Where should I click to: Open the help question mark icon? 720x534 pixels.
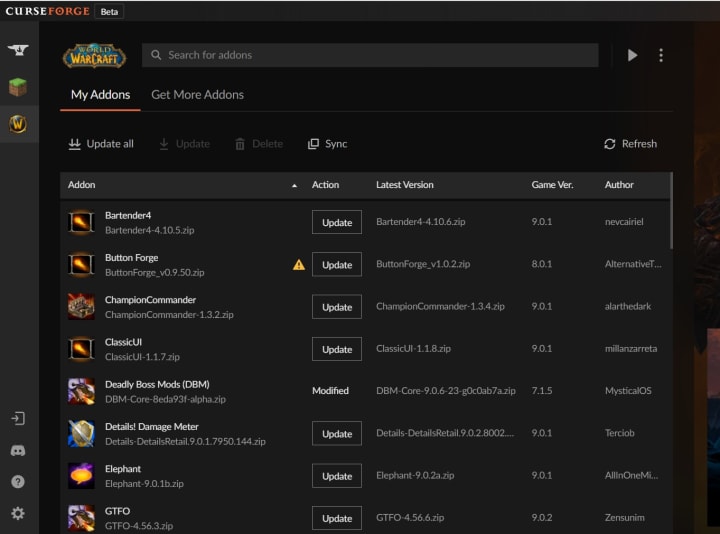pyautogui.click(x=18, y=482)
